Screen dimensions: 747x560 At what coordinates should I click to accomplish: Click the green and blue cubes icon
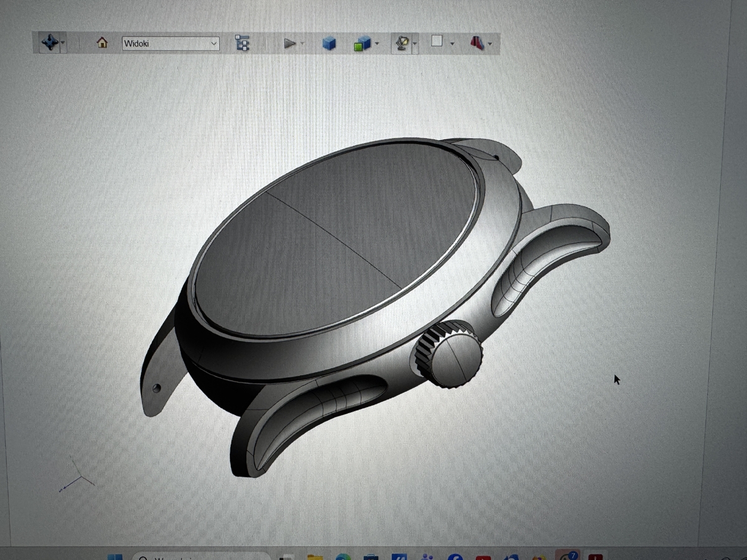pos(362,44)
